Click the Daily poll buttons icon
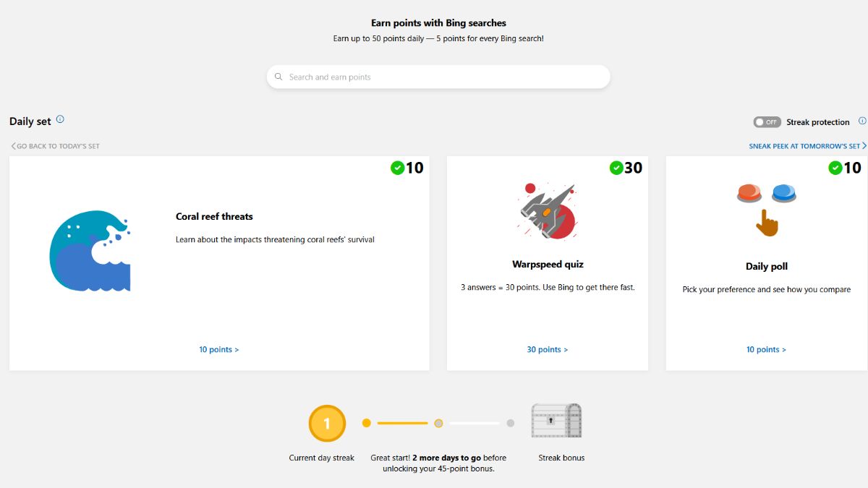868x488 pixels. point(766,206)
